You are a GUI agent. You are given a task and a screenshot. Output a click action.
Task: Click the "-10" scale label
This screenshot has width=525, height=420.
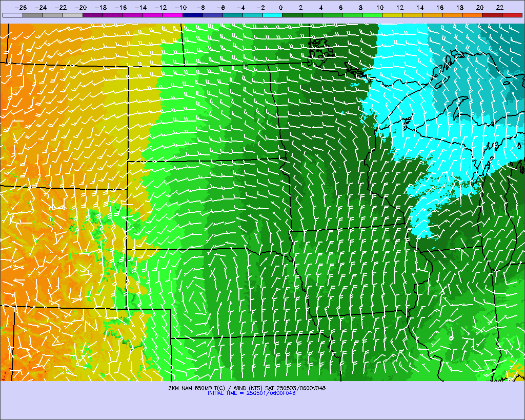[x=180, y=7]
